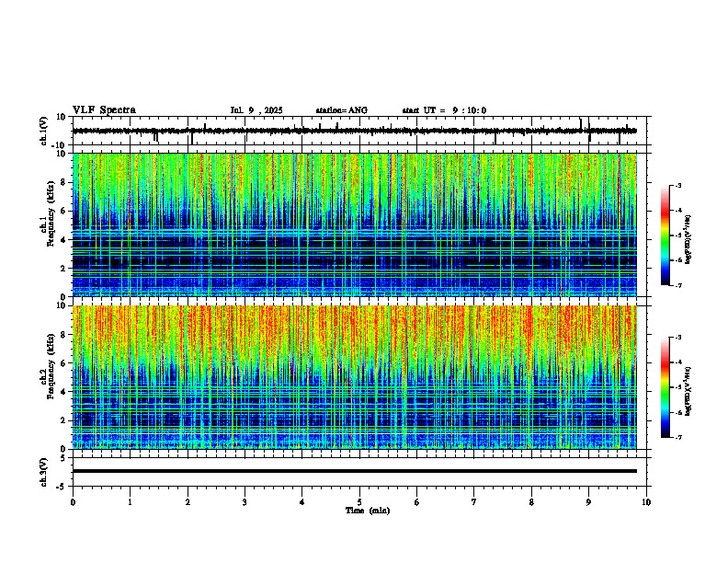Click the "-7" value on ch.2 colorbar

coord(677,437)
